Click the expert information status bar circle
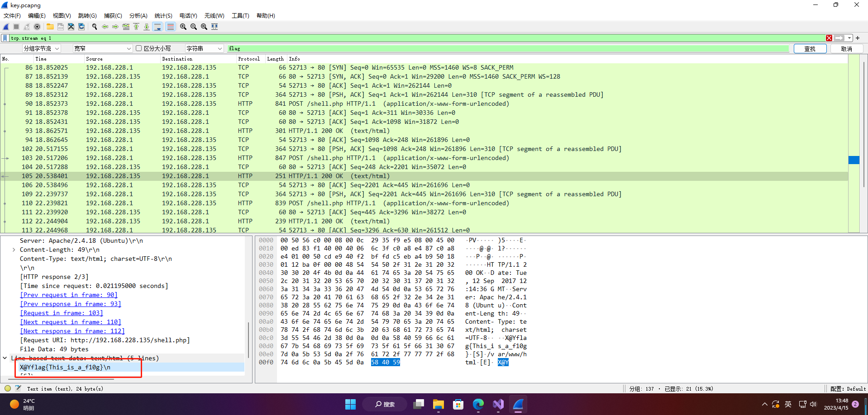This screenshot has width=868, height=415. [8, 388]
